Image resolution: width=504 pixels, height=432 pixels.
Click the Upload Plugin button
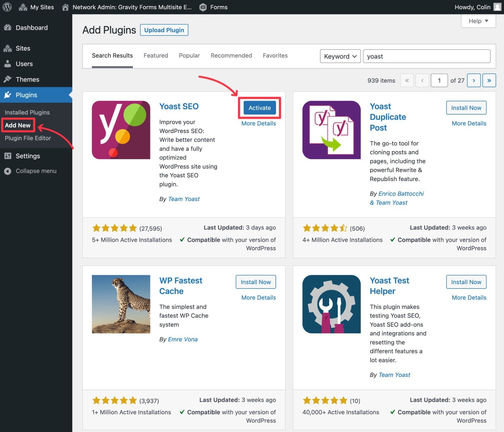click(164, 30)
